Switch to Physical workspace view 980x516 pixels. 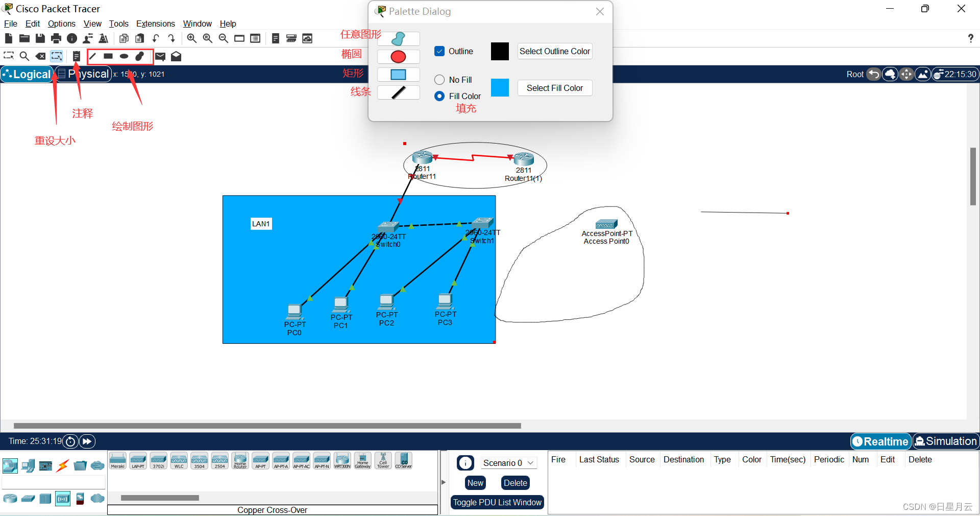(84, 74)
